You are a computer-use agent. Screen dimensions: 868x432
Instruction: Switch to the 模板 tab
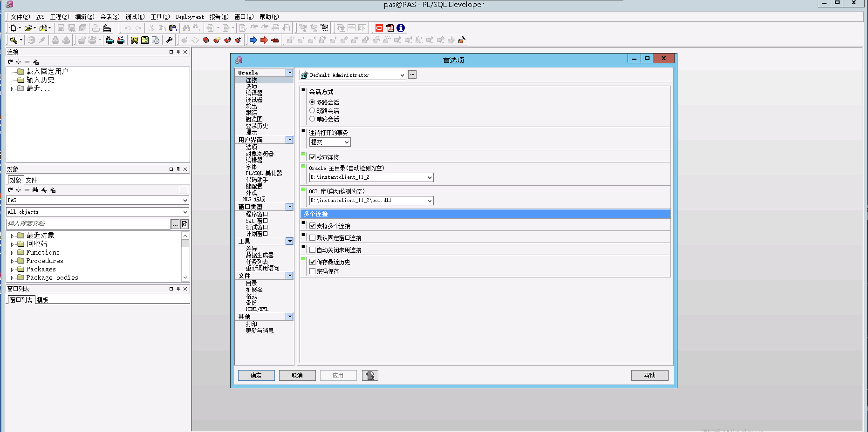pyautogui.click(x=43, y=300)
